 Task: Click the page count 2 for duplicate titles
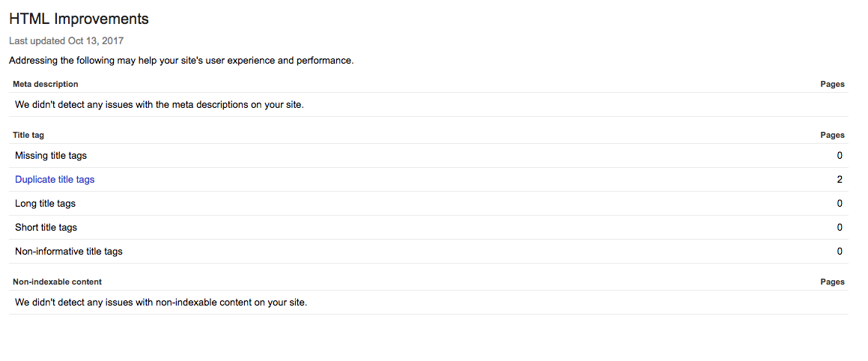[840, 180]
